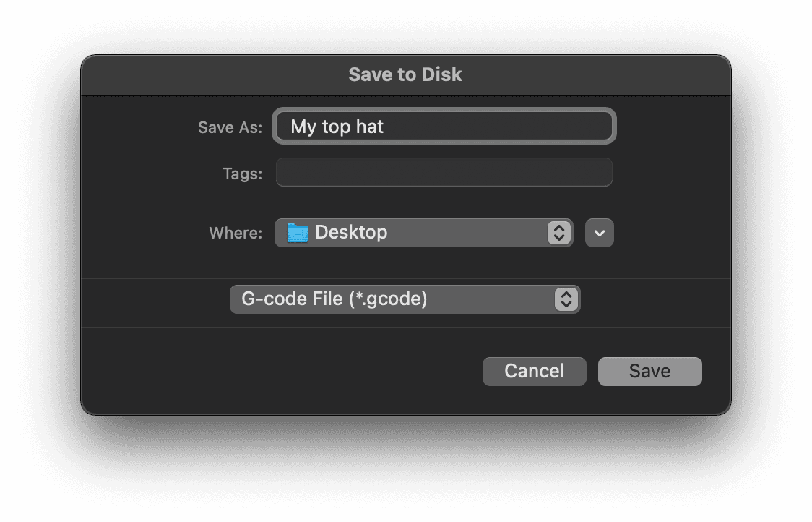Click the Save As filename field

point(444,126)
